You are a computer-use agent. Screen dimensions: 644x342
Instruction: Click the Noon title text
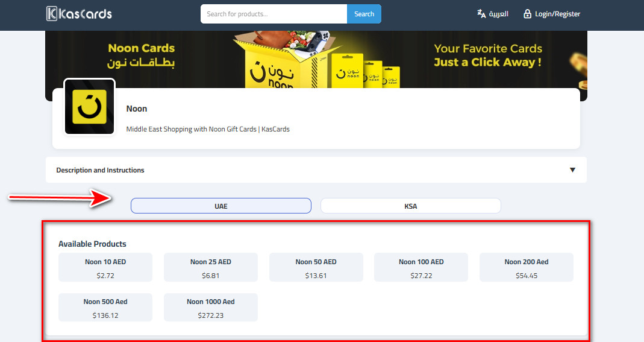(136, 109)
